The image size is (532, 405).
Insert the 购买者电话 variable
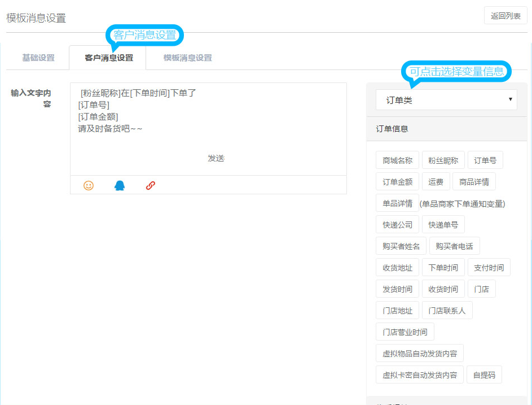click(455, 246)
